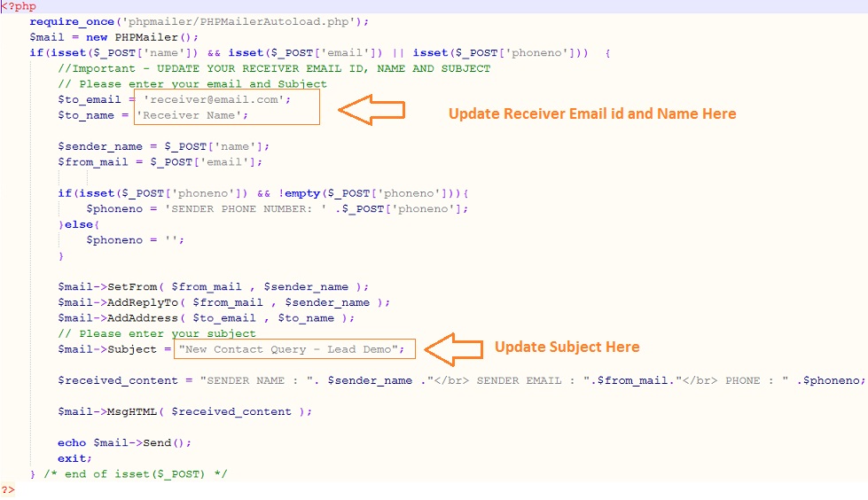Click the $mail->AddAddress call
Viewport: 868px width, 500px height.
pyautogui.click(x=206, y=318)
